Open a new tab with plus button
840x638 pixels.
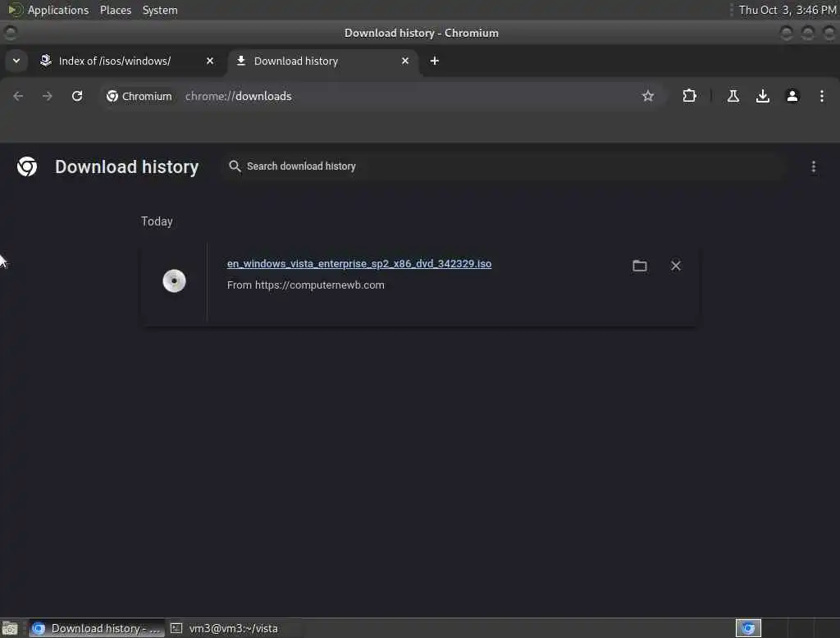[x=435, y=61]
